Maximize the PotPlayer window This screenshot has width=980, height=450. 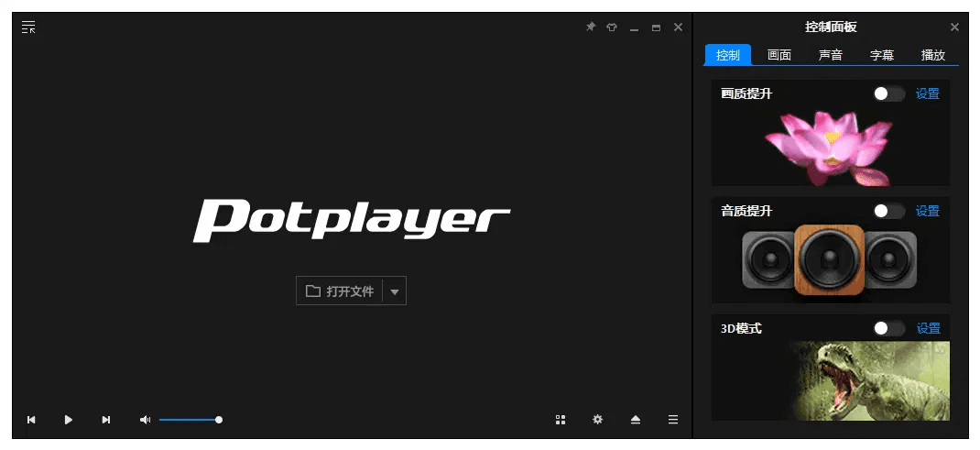[656, 27]
